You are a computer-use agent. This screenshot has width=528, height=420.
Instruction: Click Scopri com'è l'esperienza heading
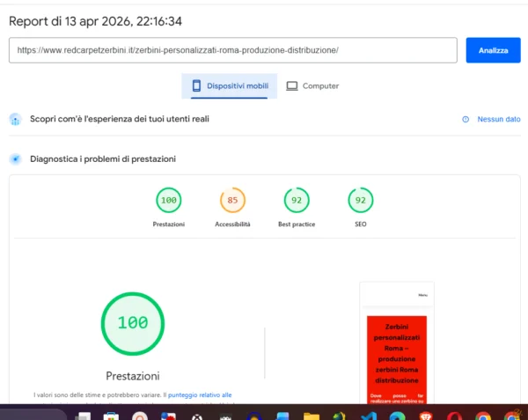120,119
